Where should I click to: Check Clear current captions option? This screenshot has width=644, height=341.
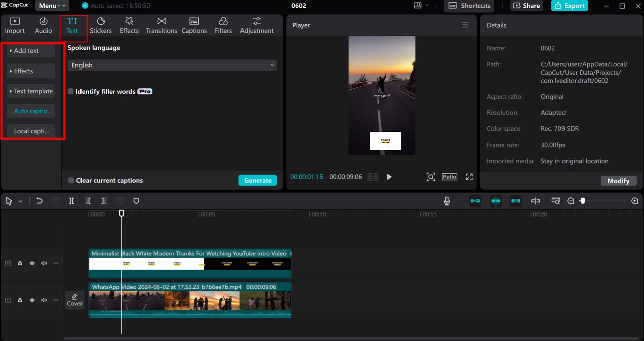71,180
